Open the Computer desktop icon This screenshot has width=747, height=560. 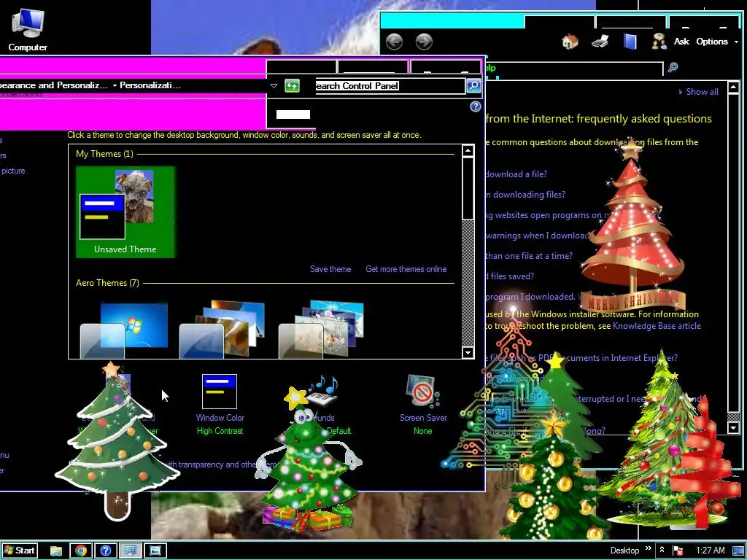point(28,29)
